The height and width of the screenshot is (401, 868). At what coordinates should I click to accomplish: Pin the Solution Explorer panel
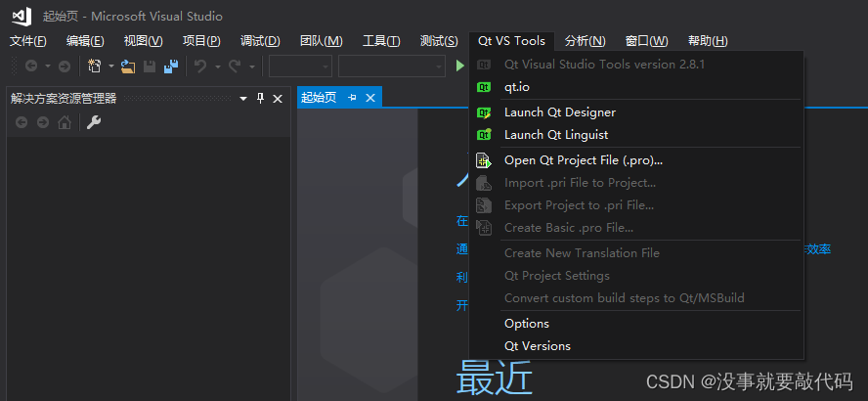coord(260,99)
